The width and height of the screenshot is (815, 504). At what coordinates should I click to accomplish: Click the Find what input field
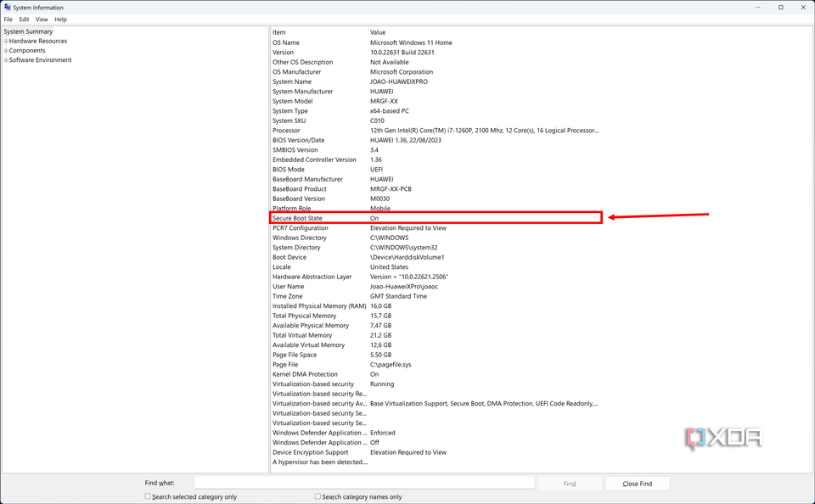pos(364,483)
